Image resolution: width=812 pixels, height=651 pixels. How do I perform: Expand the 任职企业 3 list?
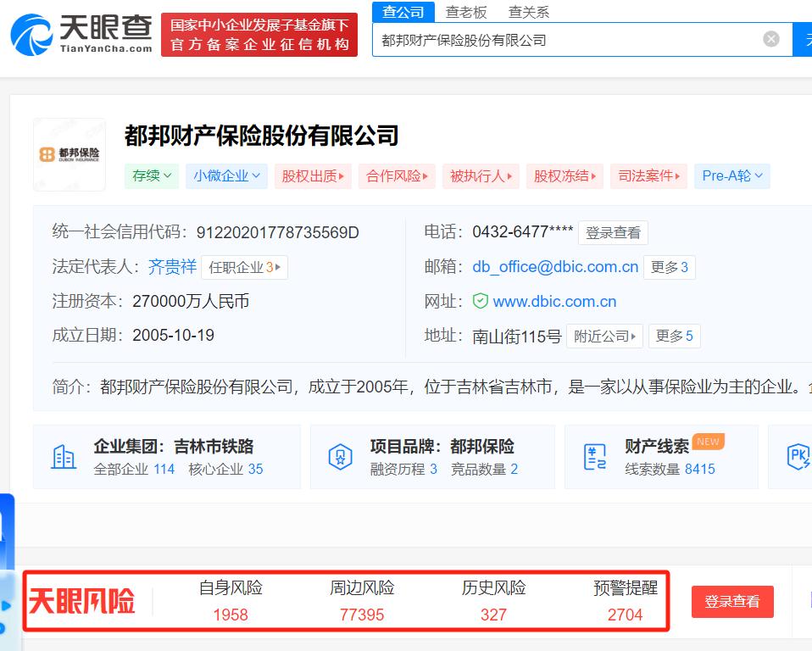[x=244, y=267]
